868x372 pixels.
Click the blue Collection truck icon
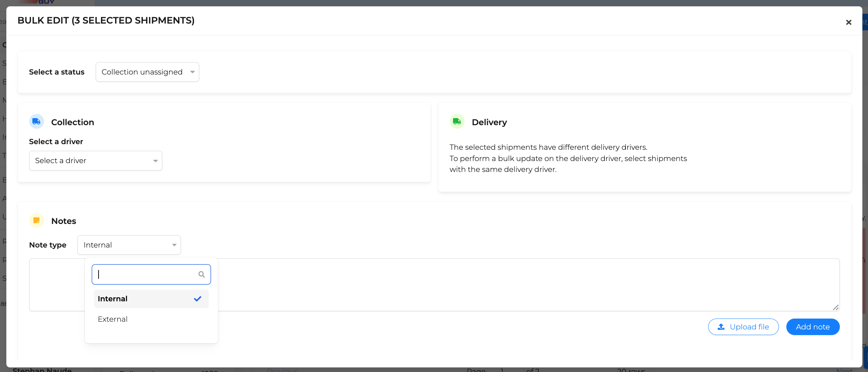pyautogui.click(x=36, y=122)
